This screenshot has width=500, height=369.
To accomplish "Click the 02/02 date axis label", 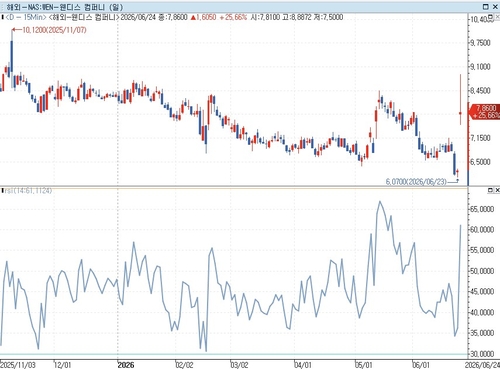I will click(x=184, y=364).
